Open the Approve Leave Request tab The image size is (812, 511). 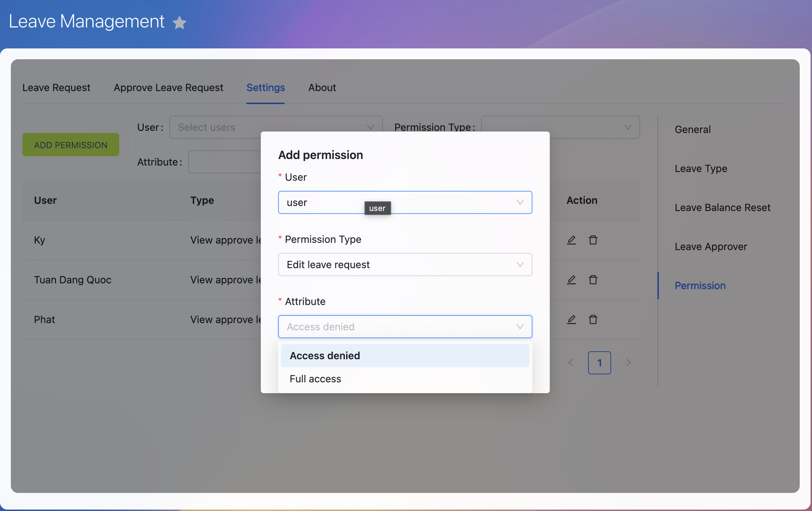[x=168, y=87]
